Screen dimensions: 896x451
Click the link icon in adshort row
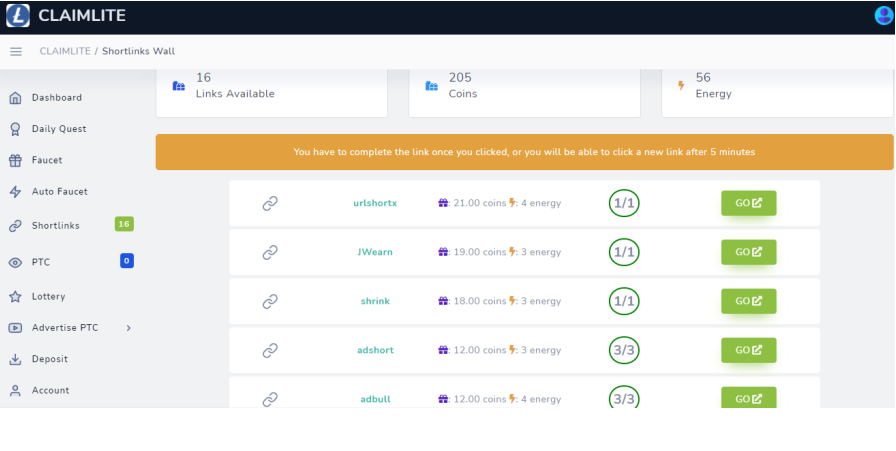(270, 350)
